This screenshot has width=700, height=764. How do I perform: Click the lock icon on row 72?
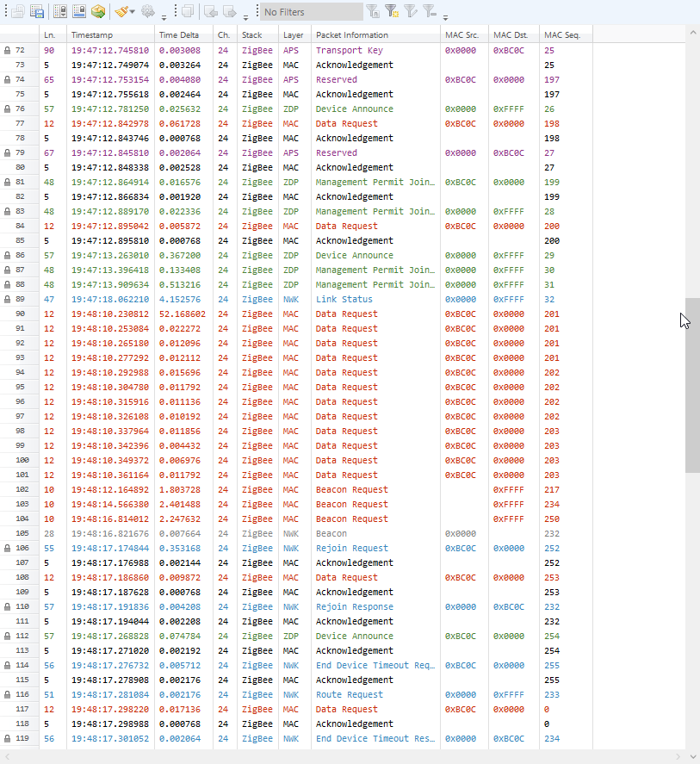click(x=7, y=50)
